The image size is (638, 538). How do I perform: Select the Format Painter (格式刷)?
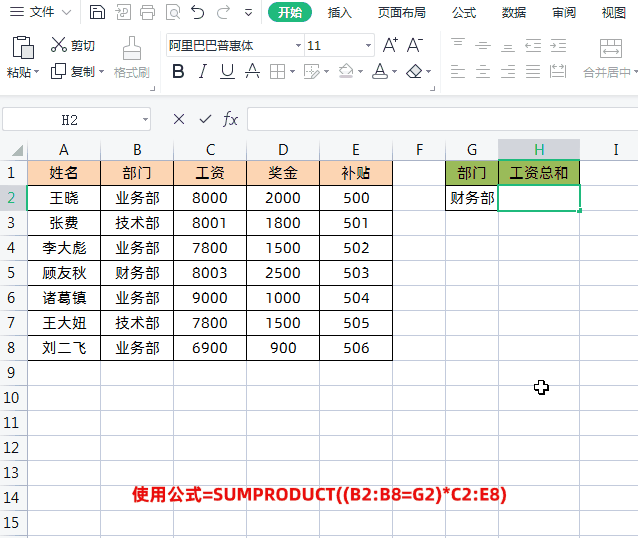coord(132,57)
